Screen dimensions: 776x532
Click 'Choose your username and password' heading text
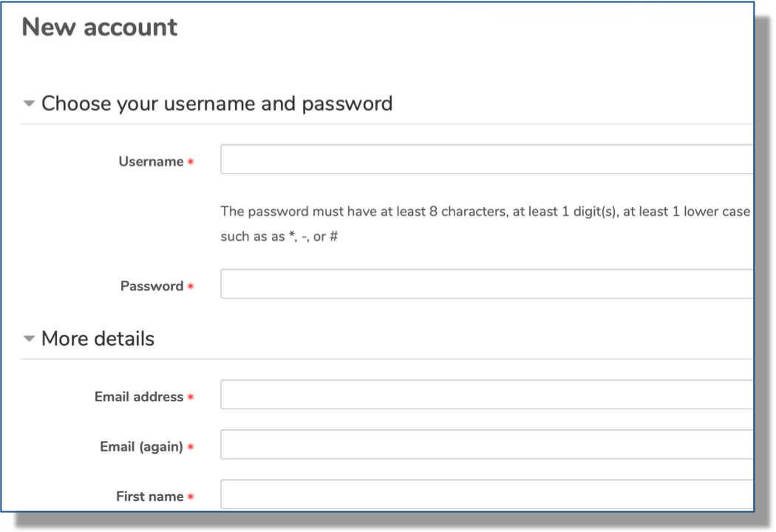point(217,104)
